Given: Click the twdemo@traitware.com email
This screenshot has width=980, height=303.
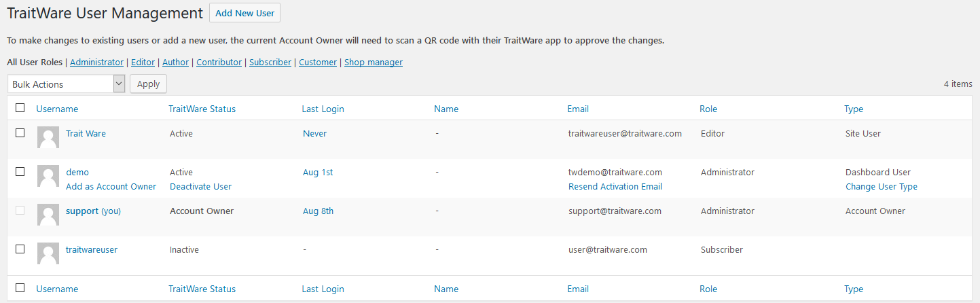Looking at the screenshot, I should pos(615,173).
